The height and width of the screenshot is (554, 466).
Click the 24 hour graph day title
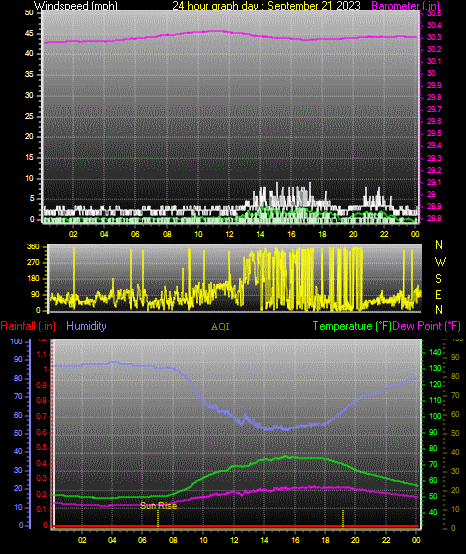point(266,6)
